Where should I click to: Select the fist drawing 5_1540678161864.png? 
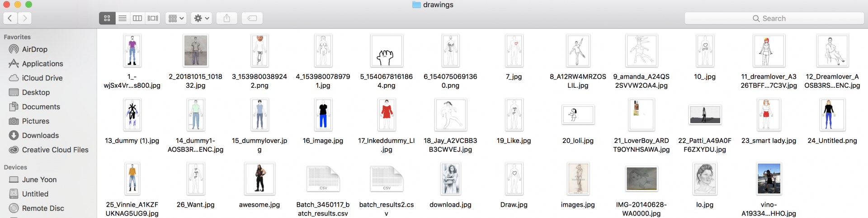coord(387,51)
